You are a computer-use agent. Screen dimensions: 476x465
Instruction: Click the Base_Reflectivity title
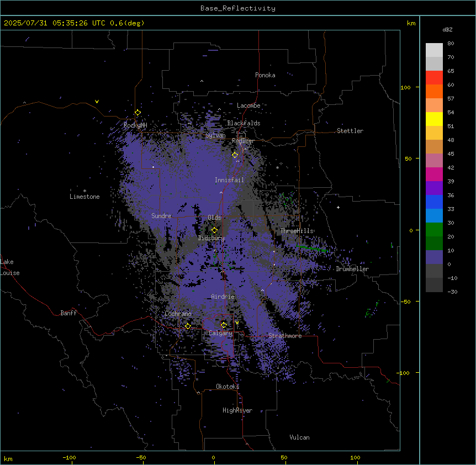238,8
